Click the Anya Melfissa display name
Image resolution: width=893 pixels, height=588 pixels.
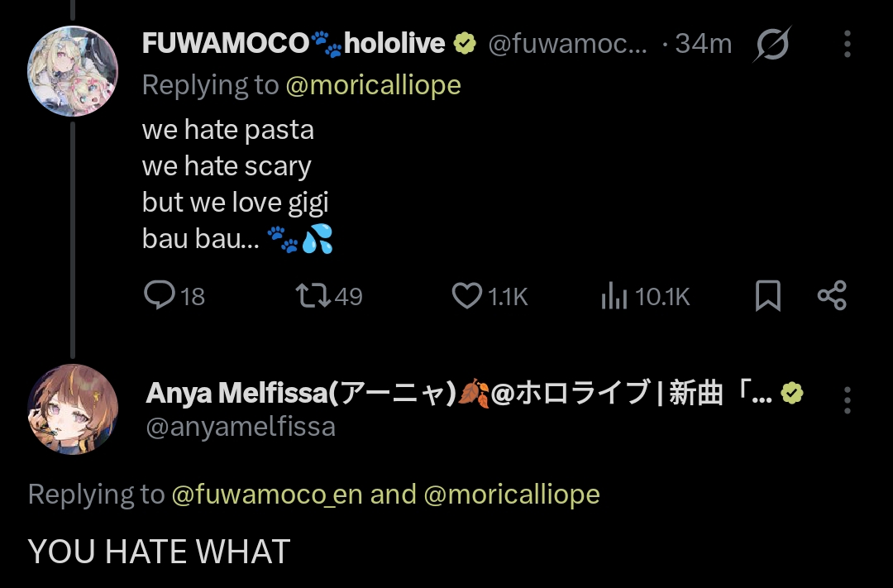point(459,393)
